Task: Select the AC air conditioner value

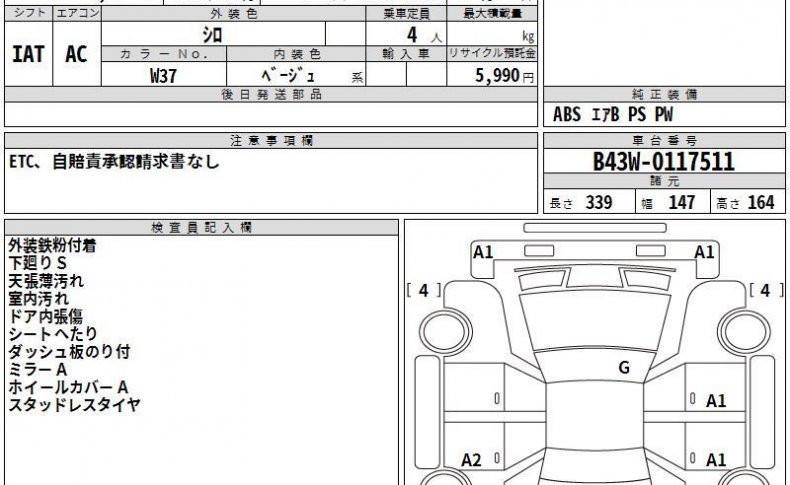Action: click(76, 54)
